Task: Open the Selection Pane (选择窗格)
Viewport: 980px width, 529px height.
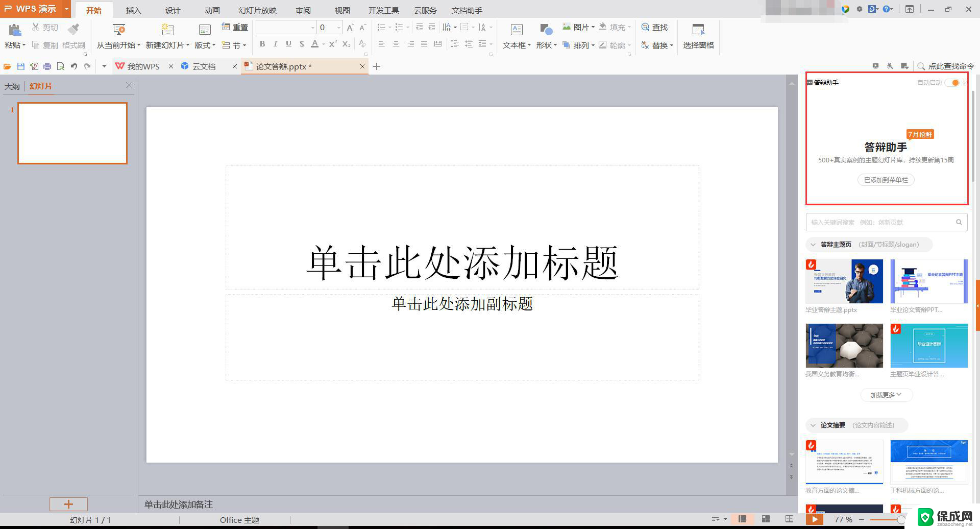Action: [x=698, y=36]
